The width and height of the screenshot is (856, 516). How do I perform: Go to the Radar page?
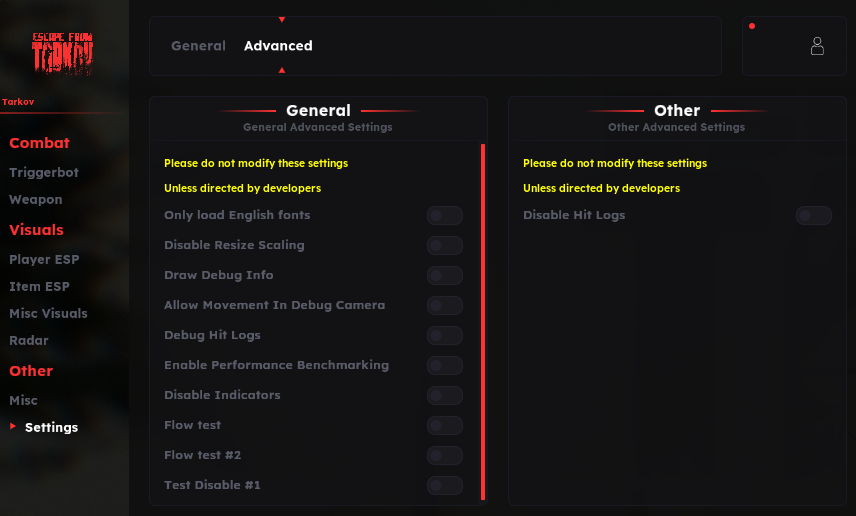[29, 340]
